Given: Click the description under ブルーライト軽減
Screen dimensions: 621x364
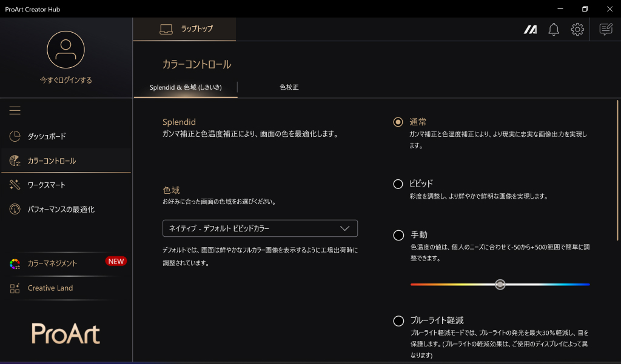Looking at the screenshot, I should click(500, 344).
